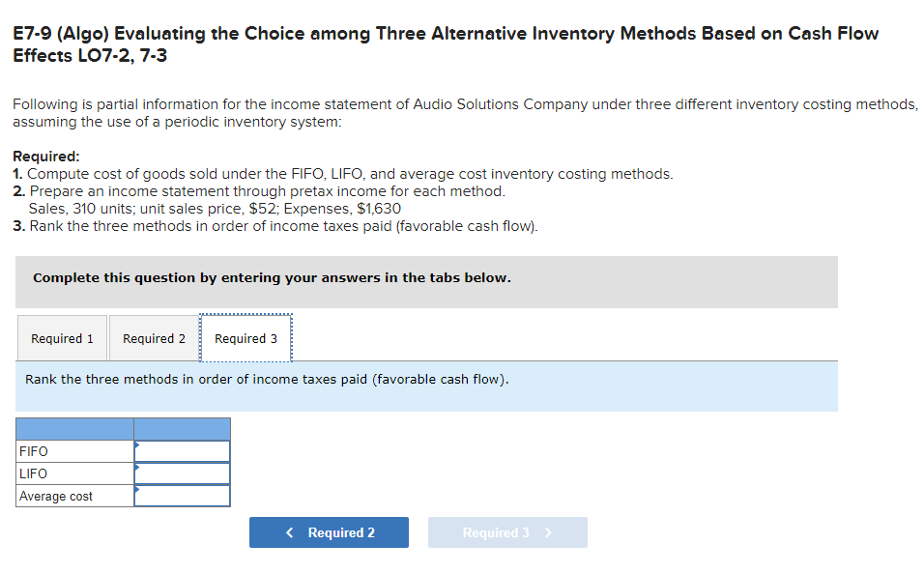
Task: Click the FIFO answer input cell
Action: (184, 451)
